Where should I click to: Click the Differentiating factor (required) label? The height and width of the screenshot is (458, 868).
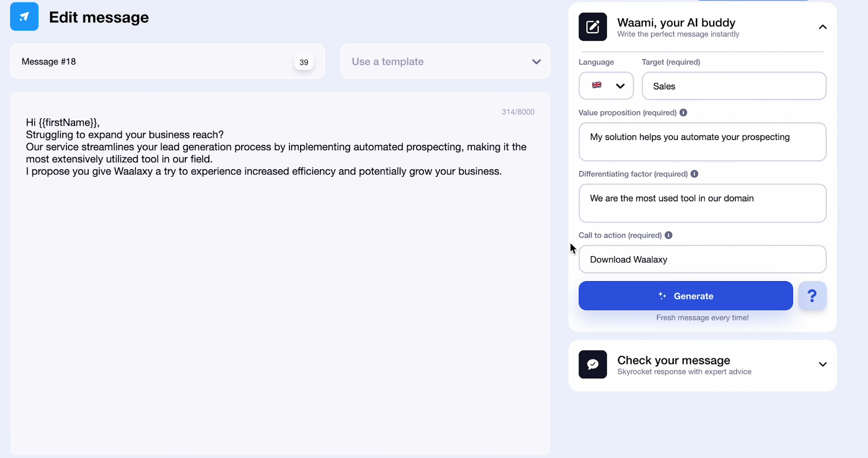633,174
